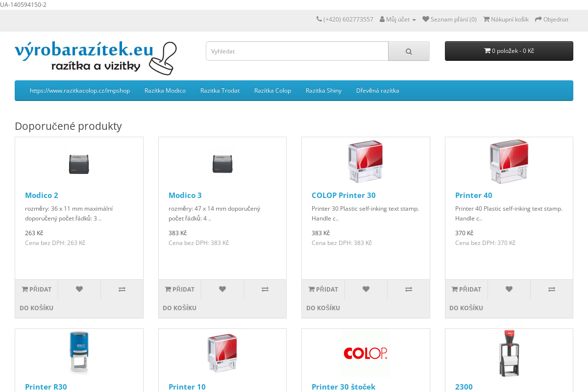Add Printer 40 to cart
This screenshot has height=392, width=588.
(x=466, y=298)
